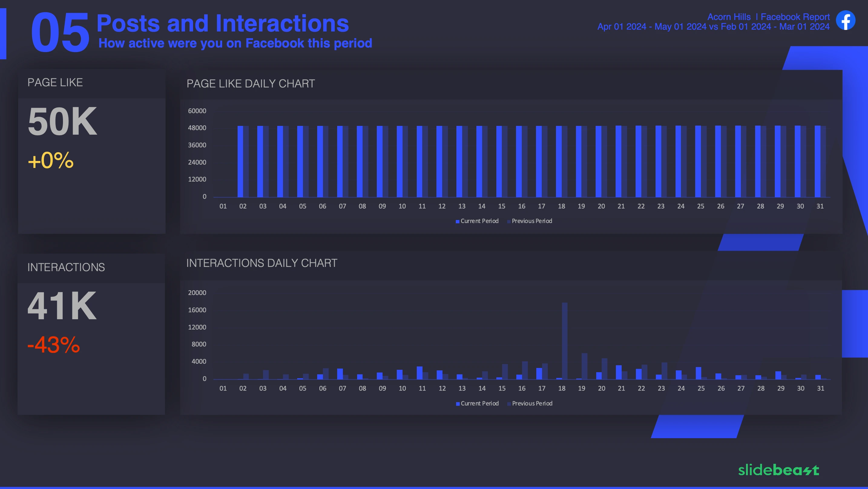Screen dimensions: 868x489
Task: Select the subtitle How active were you on Facebook
Action: 235,43
